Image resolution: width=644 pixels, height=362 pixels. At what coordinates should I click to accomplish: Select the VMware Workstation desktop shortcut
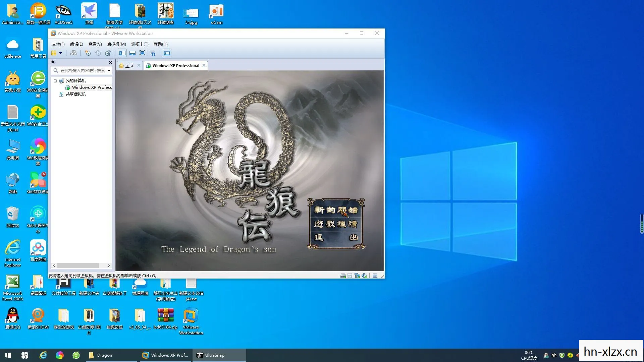191,321
